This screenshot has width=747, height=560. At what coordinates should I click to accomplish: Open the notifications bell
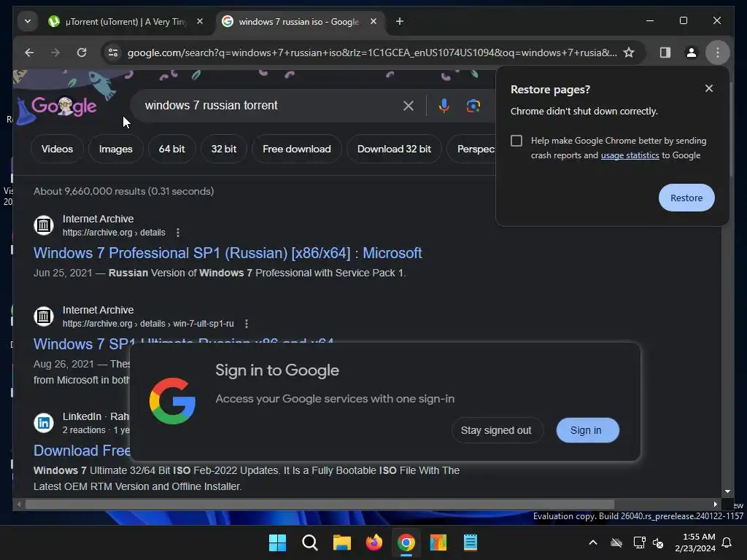[727, 542]
